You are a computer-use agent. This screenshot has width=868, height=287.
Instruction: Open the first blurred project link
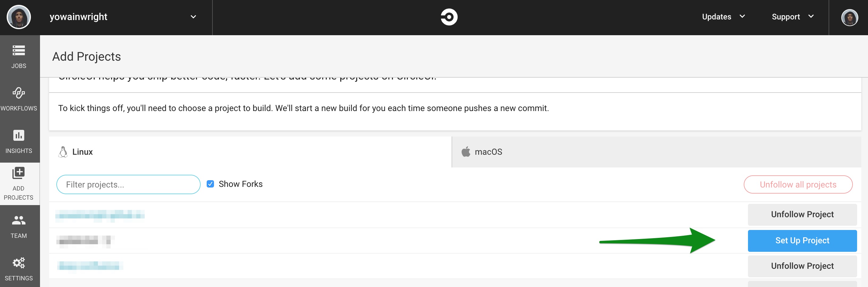[100, 215]
